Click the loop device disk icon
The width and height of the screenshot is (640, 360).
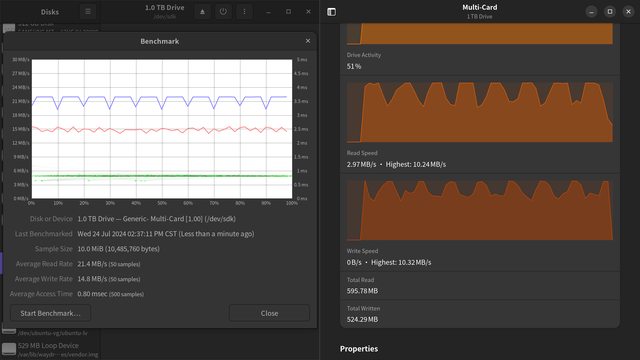(x=9, y=349)
